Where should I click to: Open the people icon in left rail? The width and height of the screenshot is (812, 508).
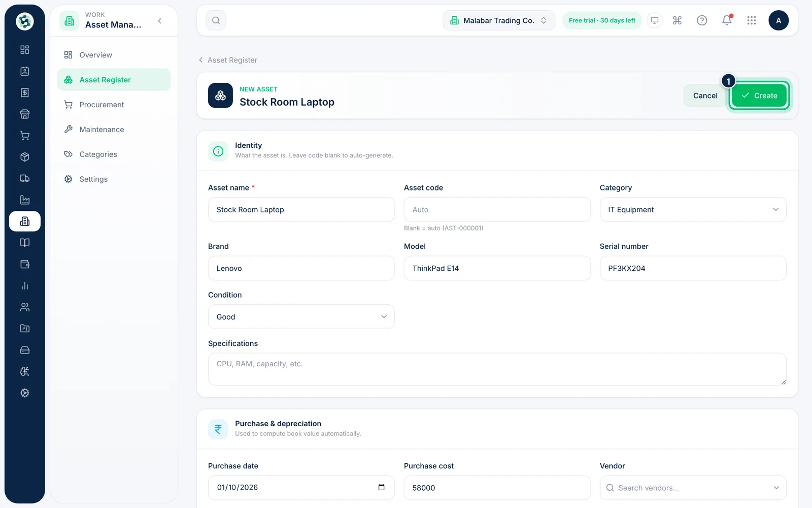[x=24, y=307]
